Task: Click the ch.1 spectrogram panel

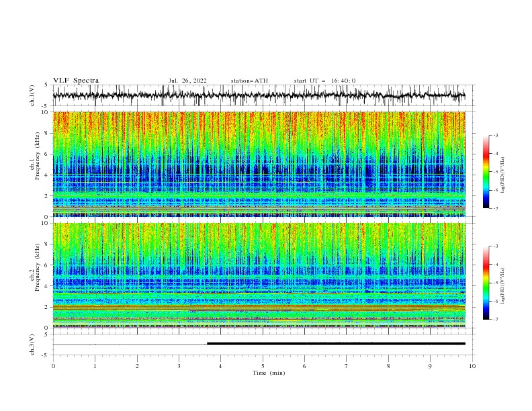Action: (x=259, y=164)
